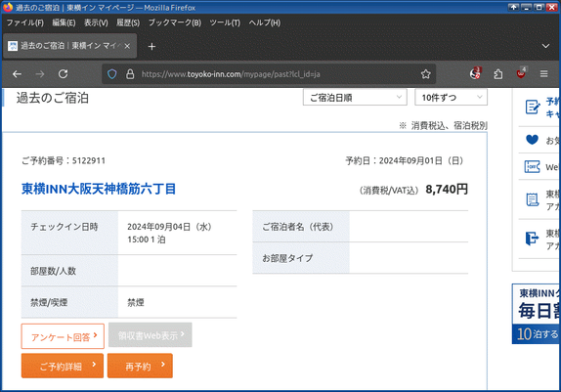Open ご予約詳細 reservation details
561x392 pixels.
(63, 366)
